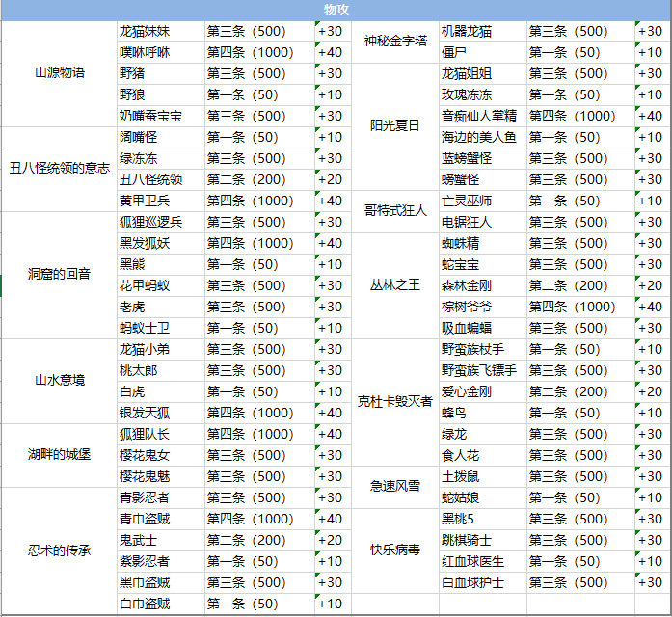The image size is (672, 617).
Task: Click the +40 value in 棕树爷爷 row
Action: 653,307
